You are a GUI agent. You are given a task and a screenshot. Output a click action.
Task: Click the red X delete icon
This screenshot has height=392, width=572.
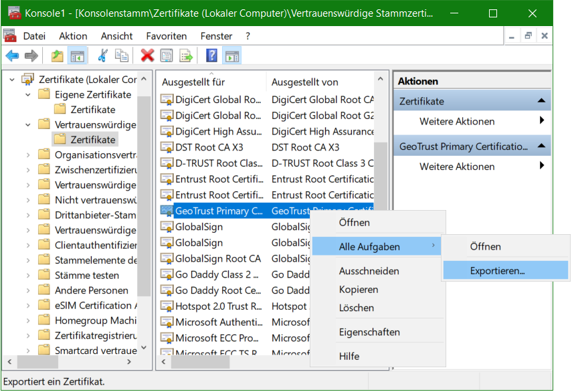coord(147,56)
